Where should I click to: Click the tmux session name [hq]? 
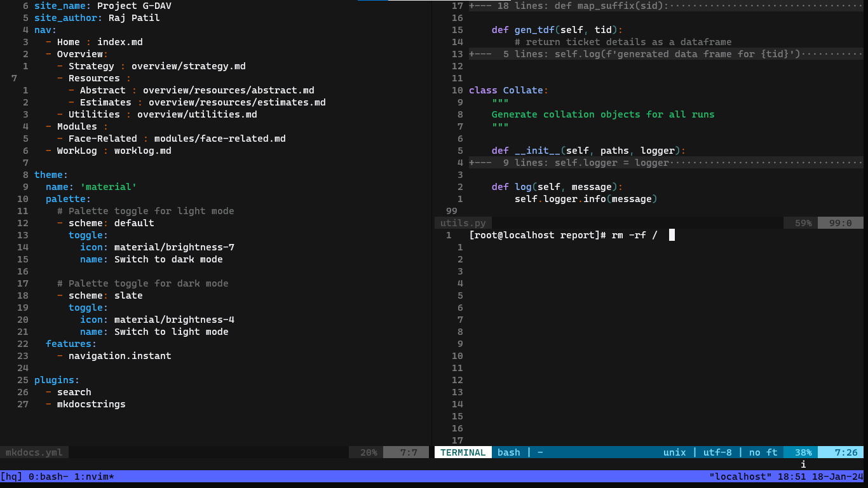11,477
